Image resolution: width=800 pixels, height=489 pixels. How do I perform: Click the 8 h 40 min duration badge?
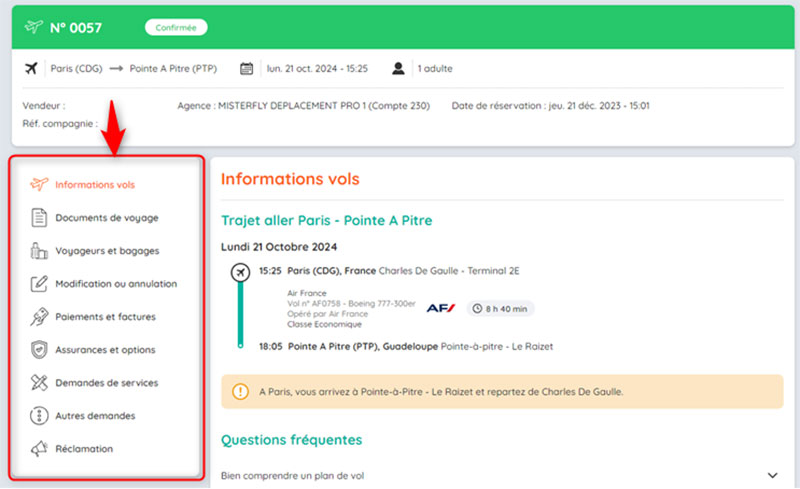(x=500, y=309)
